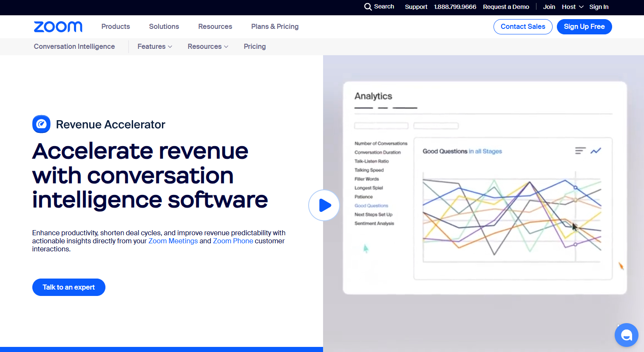This screenshot has width=644, height=352.
Task: Select Talking Speed in list
Action: tap(369, 170)
